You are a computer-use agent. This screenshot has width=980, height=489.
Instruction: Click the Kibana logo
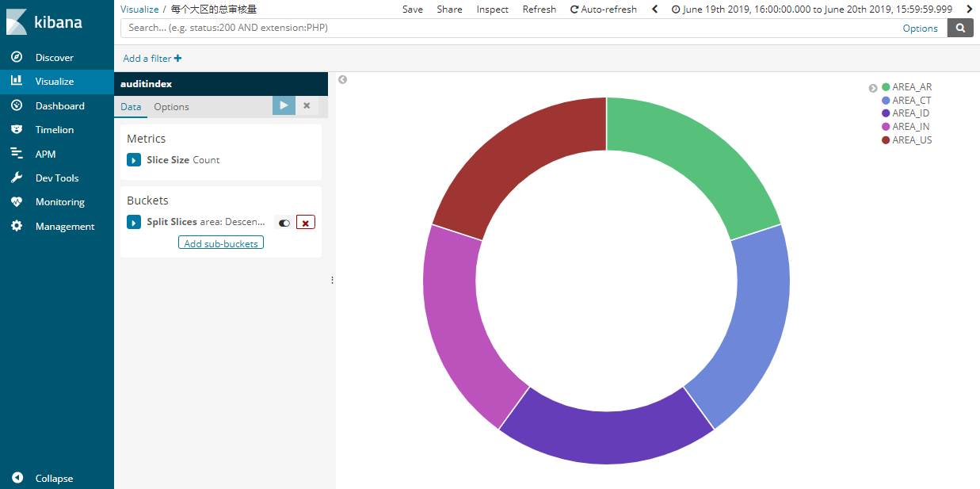(44, 22)
